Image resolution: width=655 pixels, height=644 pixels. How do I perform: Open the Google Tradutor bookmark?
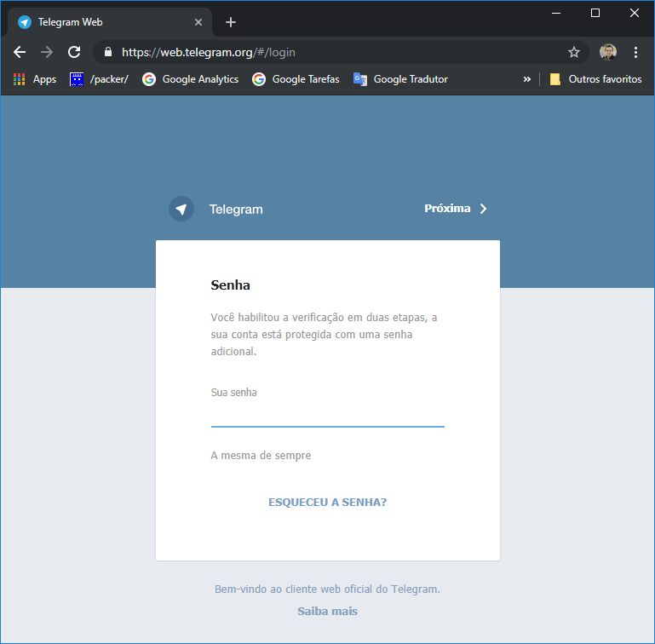400,79
